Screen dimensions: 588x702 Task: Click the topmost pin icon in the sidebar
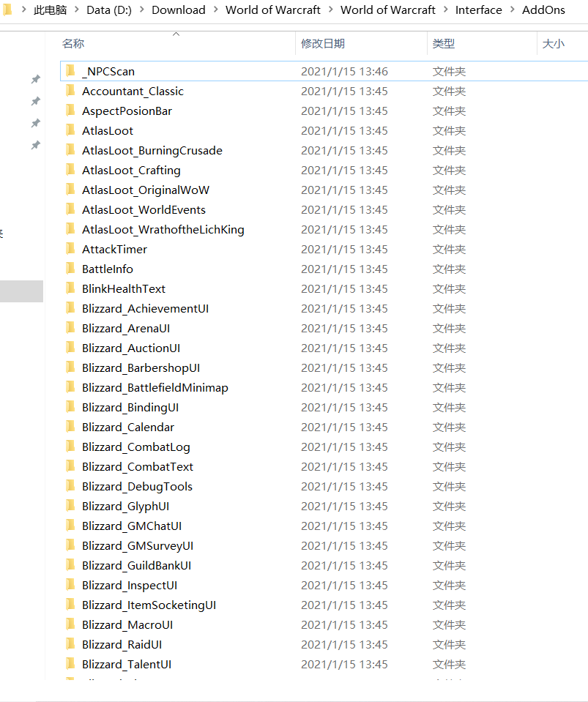tap(35, 79)
